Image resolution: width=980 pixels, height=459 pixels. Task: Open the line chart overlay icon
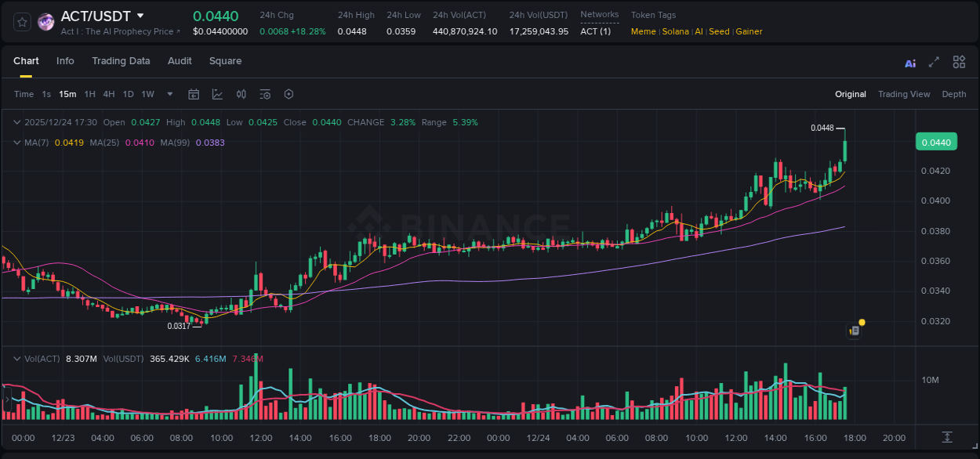[217, 94]
